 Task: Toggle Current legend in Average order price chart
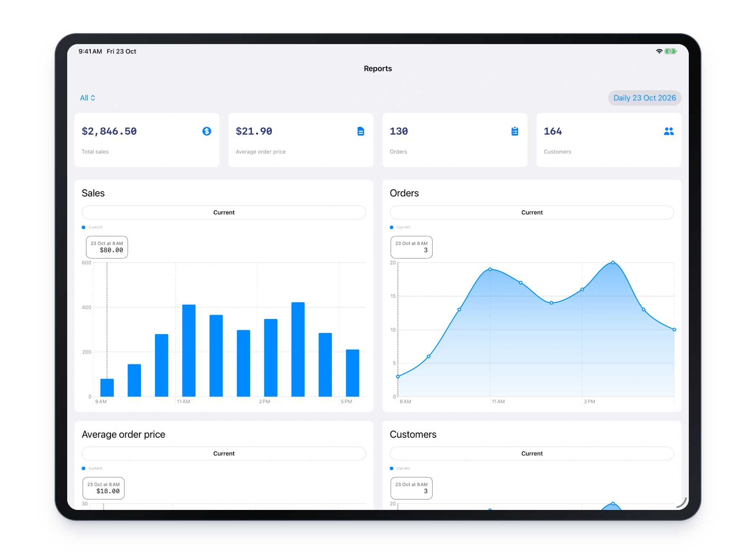tap(92, 468)
